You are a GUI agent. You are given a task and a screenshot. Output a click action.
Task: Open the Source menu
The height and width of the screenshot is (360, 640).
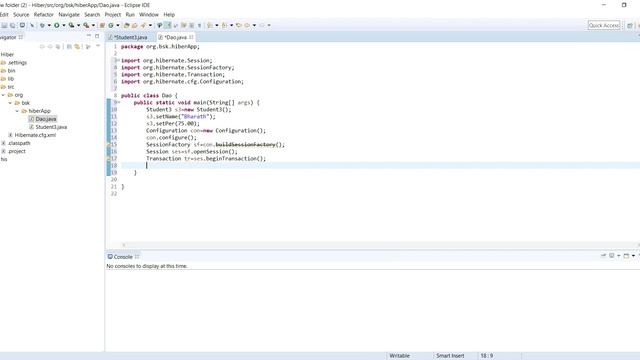tap(21, 15)
